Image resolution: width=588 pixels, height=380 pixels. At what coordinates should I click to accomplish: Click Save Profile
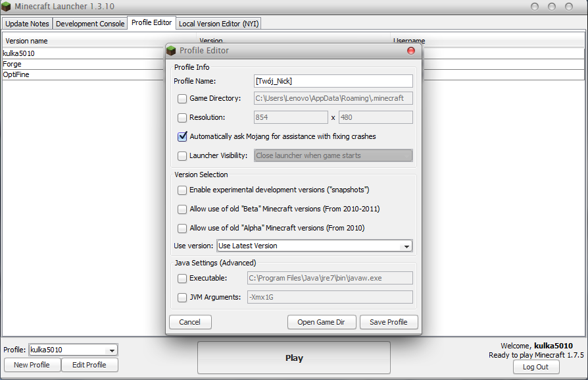click(389, 322)
